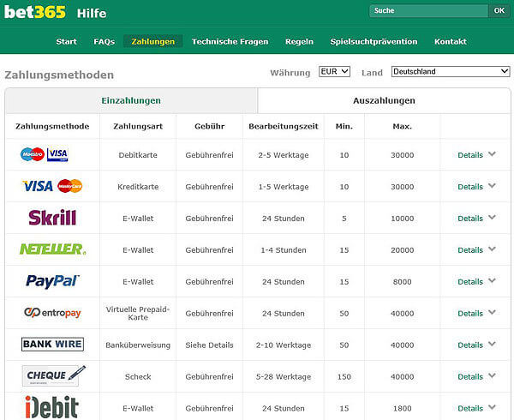
Task: Click the Maestro card logo
Action: (33, 154)
